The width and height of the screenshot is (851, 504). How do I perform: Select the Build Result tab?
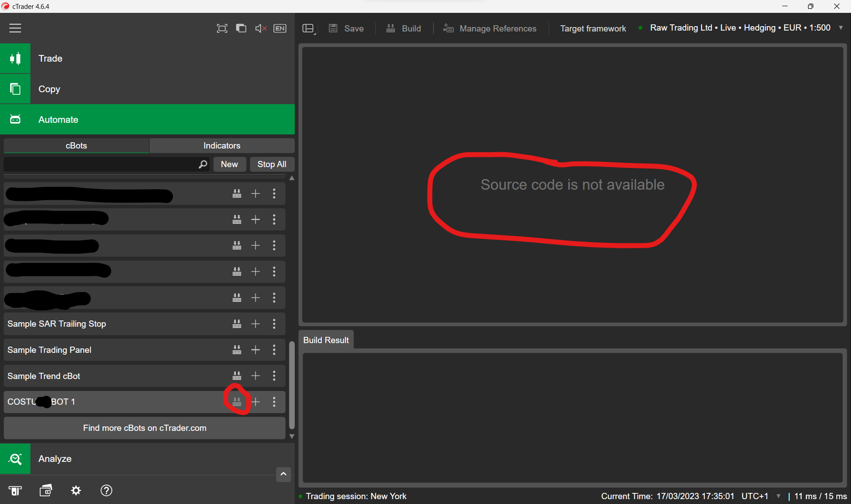[x=326, y=340]
